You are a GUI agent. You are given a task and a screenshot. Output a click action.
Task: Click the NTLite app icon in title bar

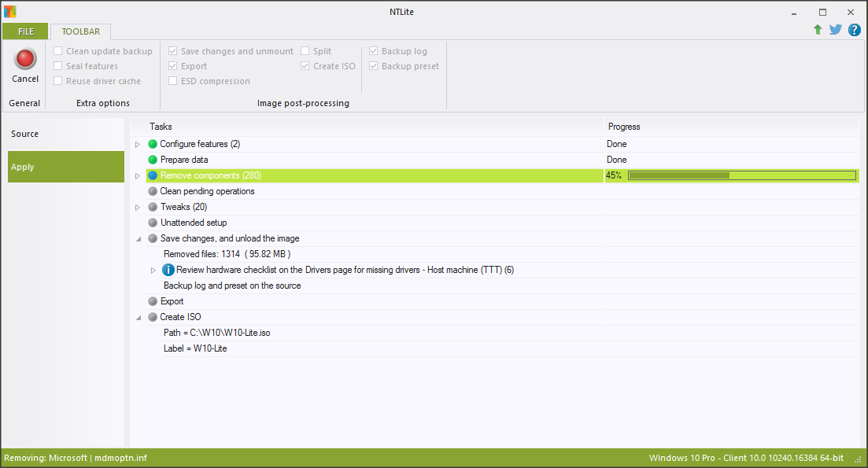point(10,12)
